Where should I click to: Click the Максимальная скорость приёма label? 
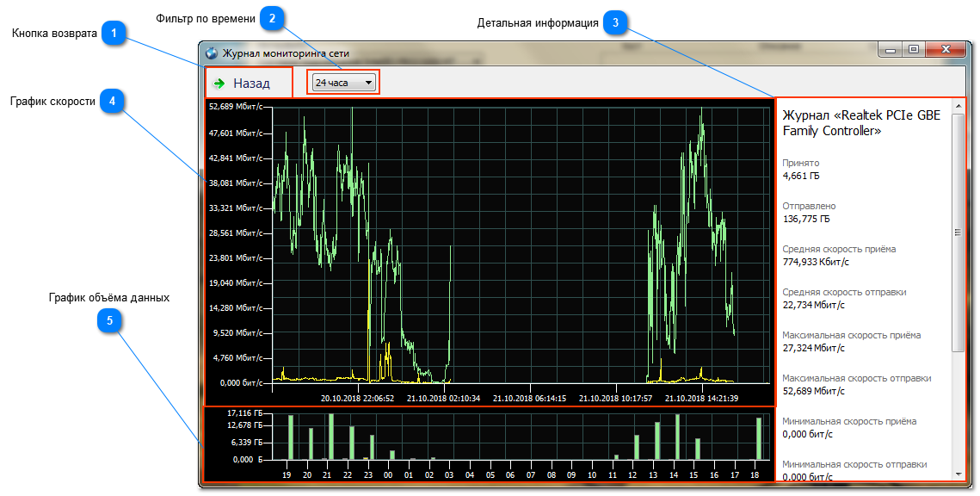click(852, 335)
